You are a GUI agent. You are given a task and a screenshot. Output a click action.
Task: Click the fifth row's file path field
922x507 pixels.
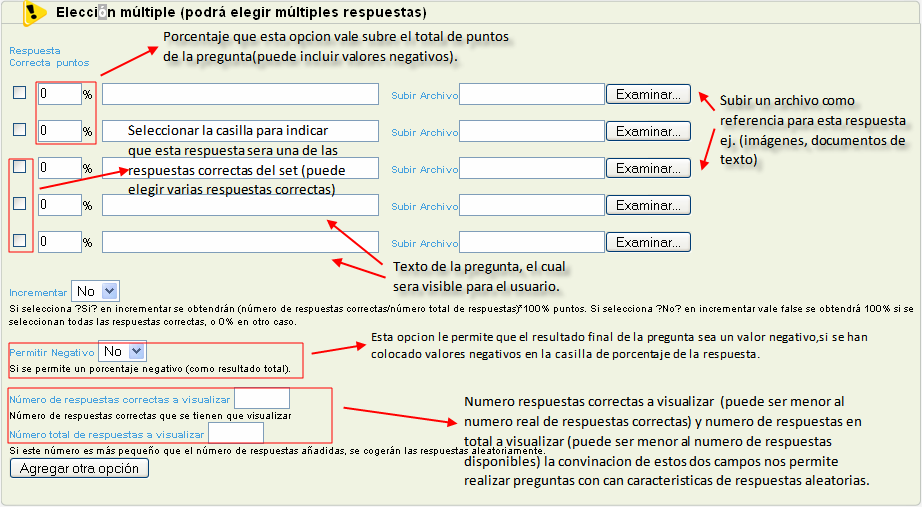coord(532,242)
